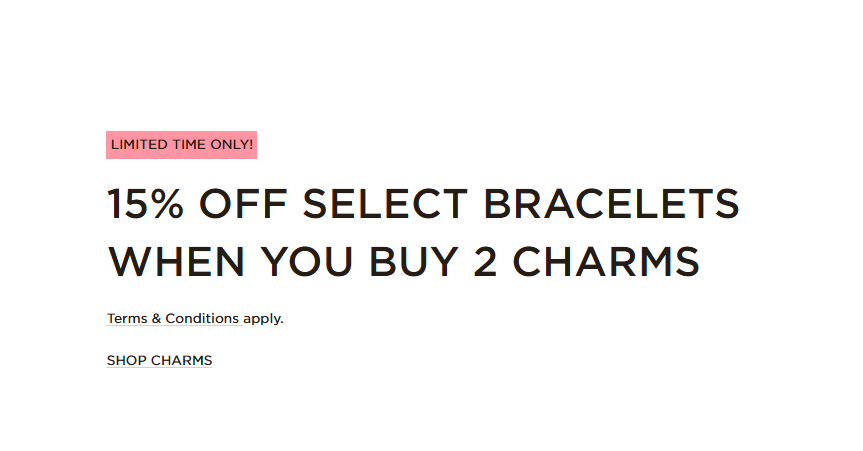The width and height of the screenshot is (863, 451).
Task: Click the WHEN YOU BUY 2 CHARMS headline line
Action: [x=403, y=261]
